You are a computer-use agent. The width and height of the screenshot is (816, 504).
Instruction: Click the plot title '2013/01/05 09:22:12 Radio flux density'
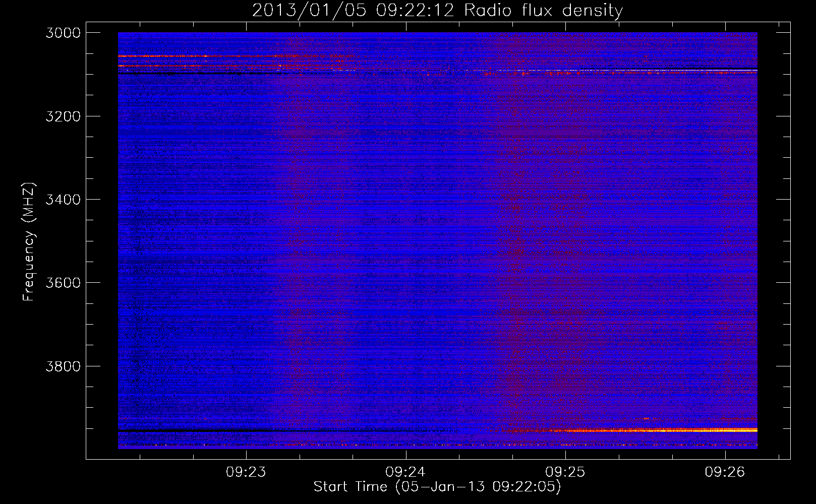[437, 11]
